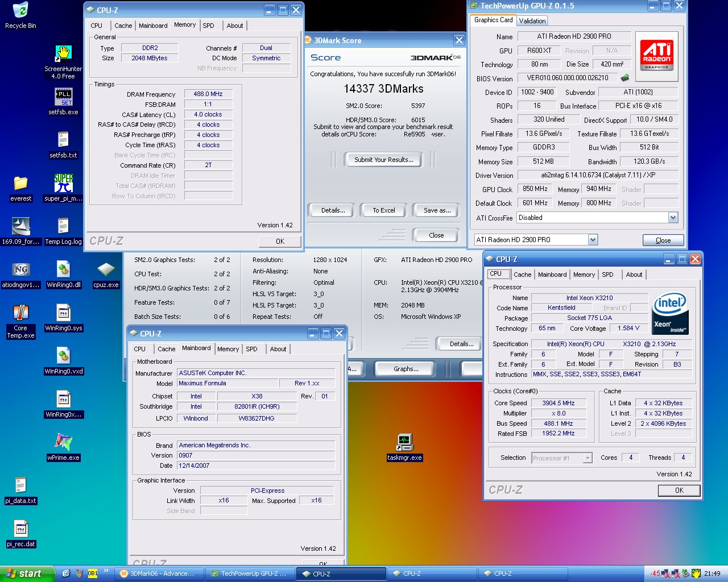Click the To Excel button in 3DMark Score
The width and height of the screenshot is (728, 582).
pyautogui.click(x=384, y=210)
